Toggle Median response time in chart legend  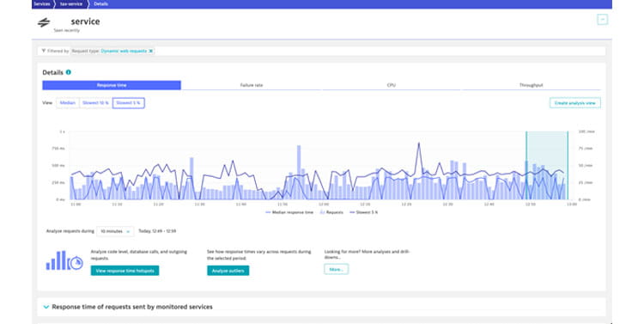(x=289, y=212)
